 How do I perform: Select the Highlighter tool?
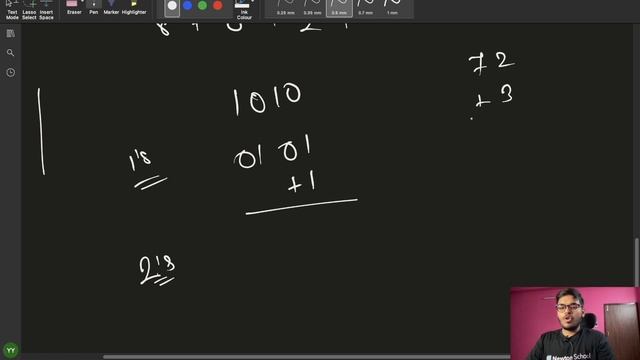pyautogui.click(x=134, y=8)
